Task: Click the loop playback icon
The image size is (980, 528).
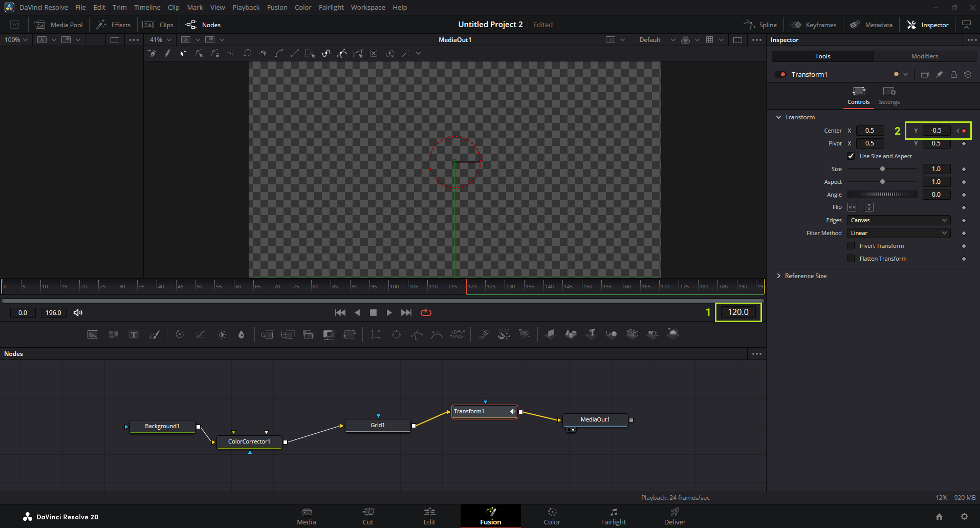Action: pos(426,312)
